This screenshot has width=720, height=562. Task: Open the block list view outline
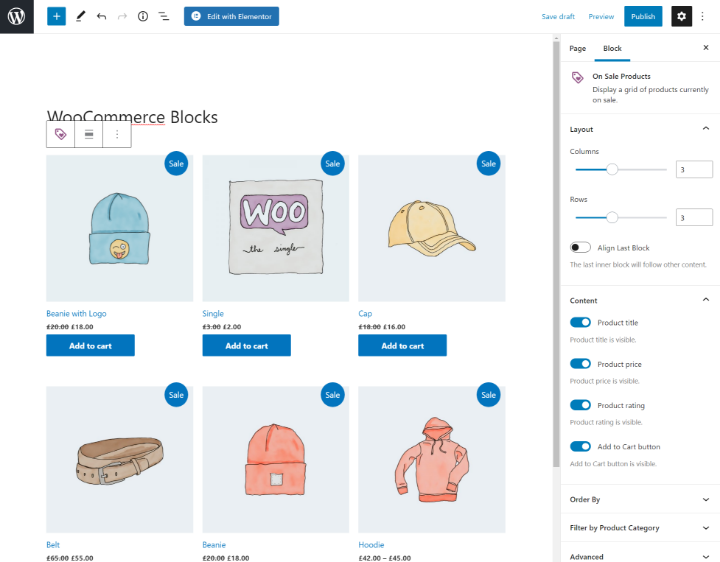tap(164, 17)
